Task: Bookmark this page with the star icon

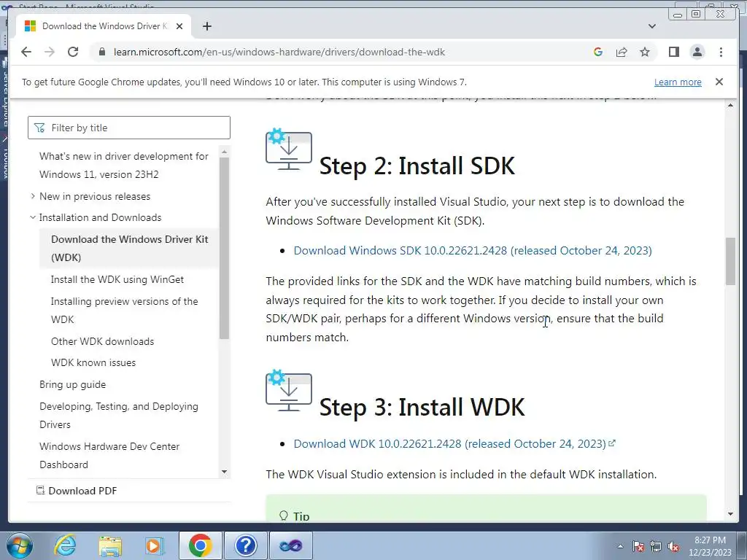Action: [645, 52]
